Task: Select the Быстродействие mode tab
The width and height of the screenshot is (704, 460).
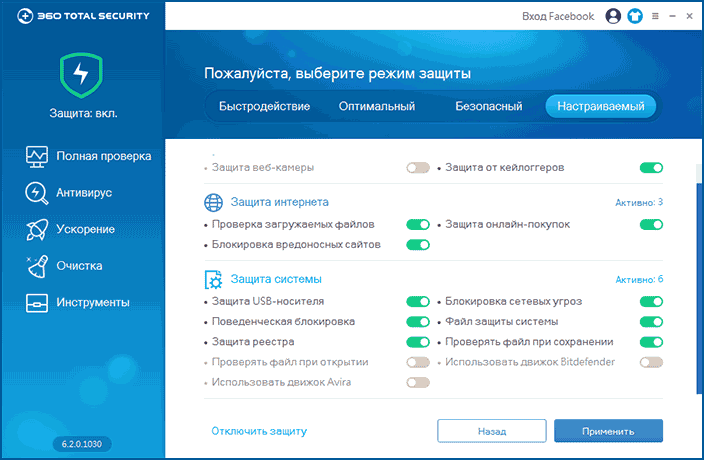Action: tap(264, 106)
